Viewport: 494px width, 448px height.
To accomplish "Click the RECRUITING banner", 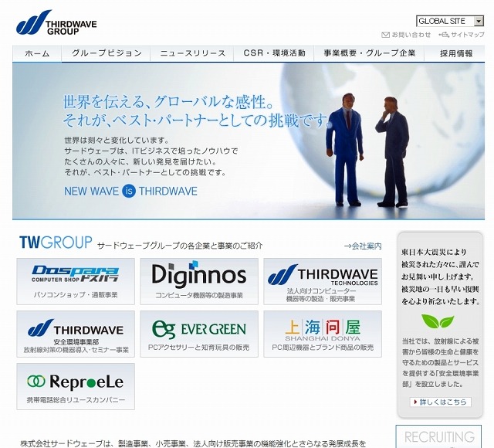I will click(x=439, y=436).
